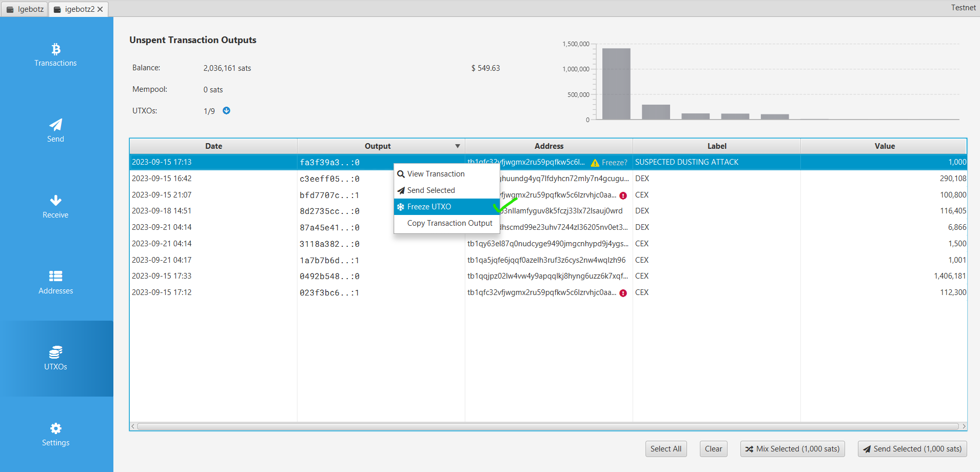Click the horizontal scrollbar of the table
The image size is (980, 472).
coord(548,426)
